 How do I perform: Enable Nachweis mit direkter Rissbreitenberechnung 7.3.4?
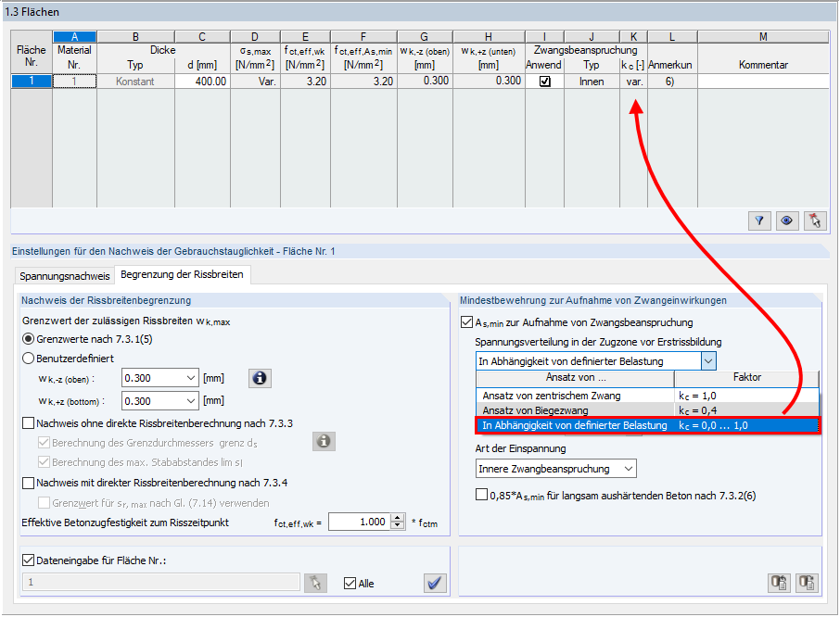[29, 484]
